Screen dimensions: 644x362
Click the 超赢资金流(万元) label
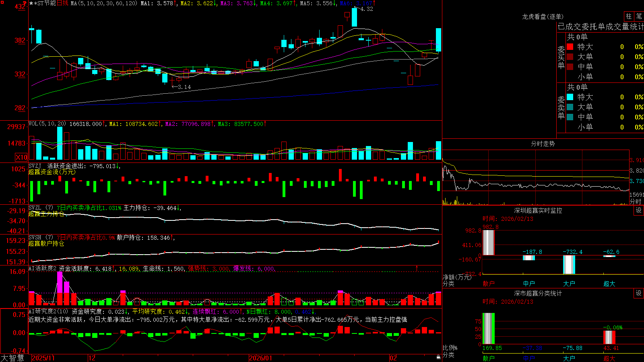click(52, 172)
